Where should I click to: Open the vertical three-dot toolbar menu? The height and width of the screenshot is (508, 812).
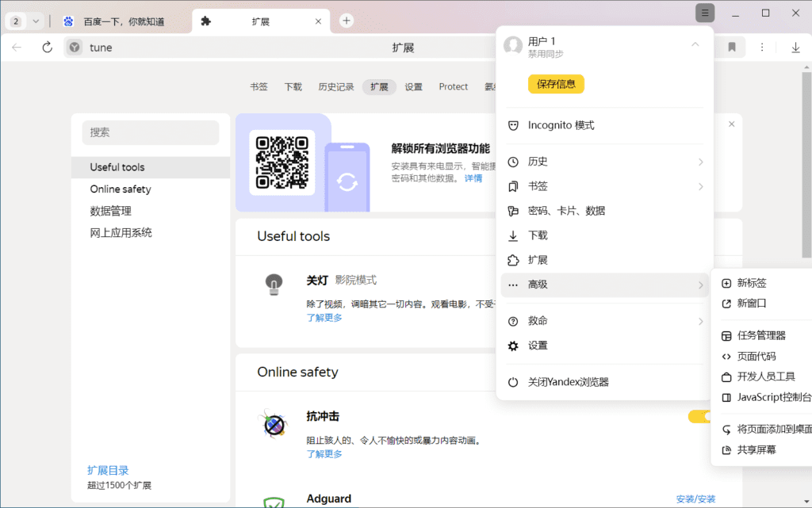762,48
